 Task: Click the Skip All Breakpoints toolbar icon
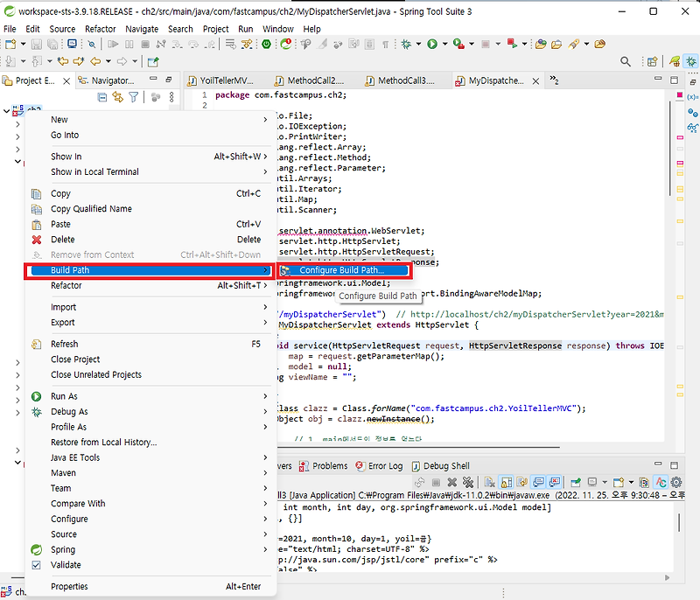(x=92, y=45)
